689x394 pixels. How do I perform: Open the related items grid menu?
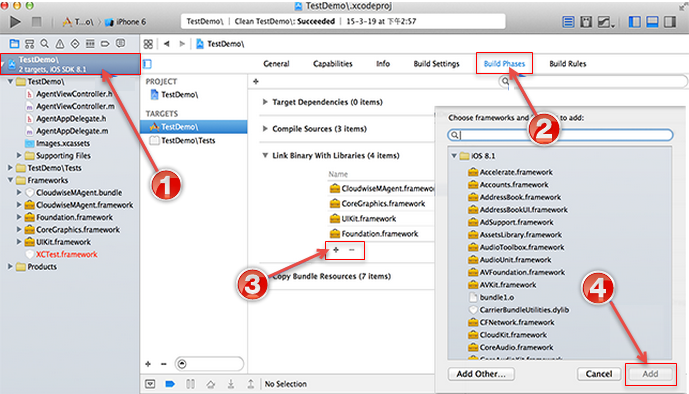148,44
